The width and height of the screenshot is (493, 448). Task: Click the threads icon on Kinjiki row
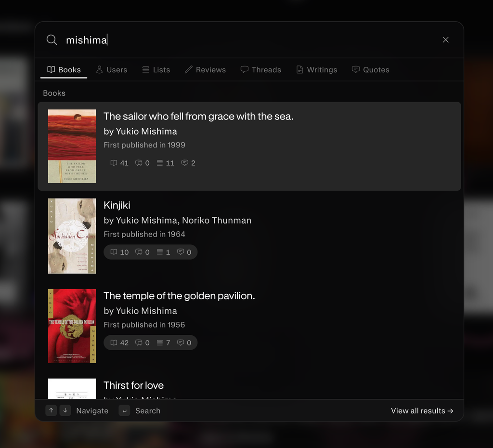(139, 252)
